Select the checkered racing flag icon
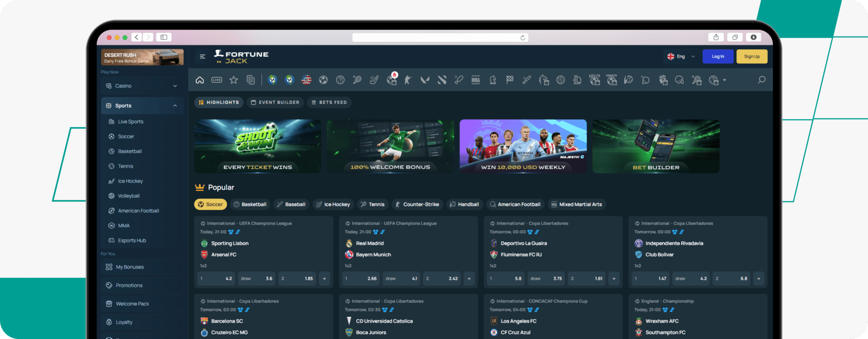Screen dimensions: 868x339 510,80
